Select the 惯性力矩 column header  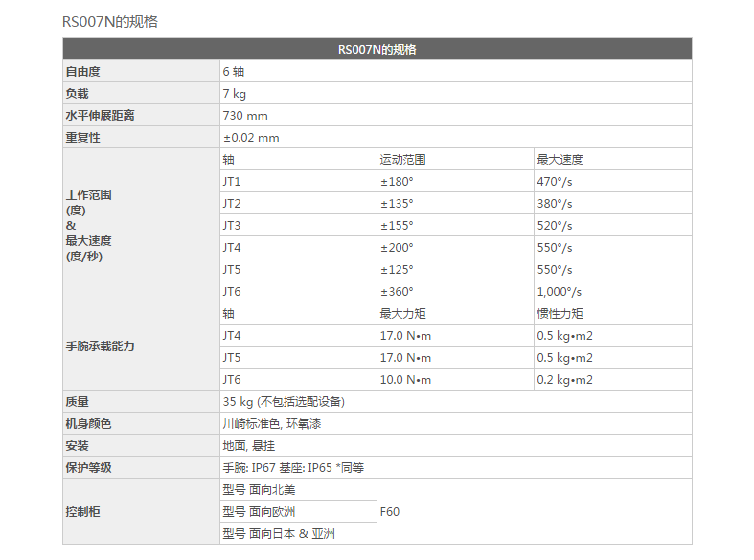(560, 314)
